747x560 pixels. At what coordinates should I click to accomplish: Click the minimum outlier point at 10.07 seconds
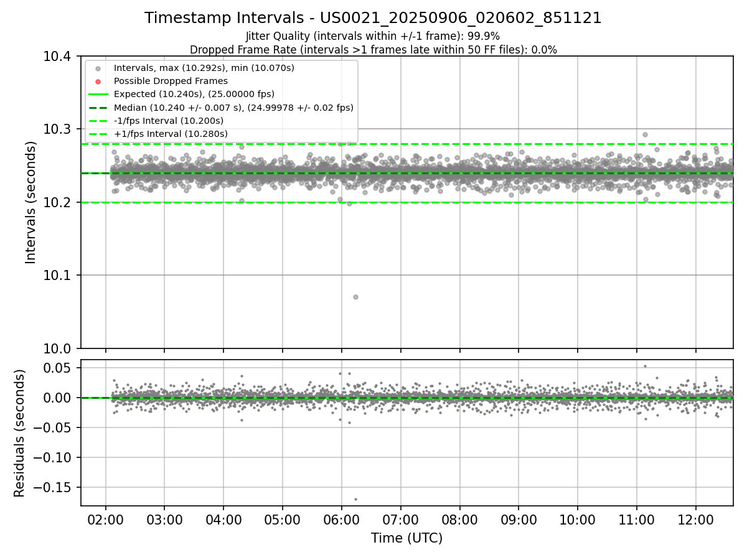[355, 297]
